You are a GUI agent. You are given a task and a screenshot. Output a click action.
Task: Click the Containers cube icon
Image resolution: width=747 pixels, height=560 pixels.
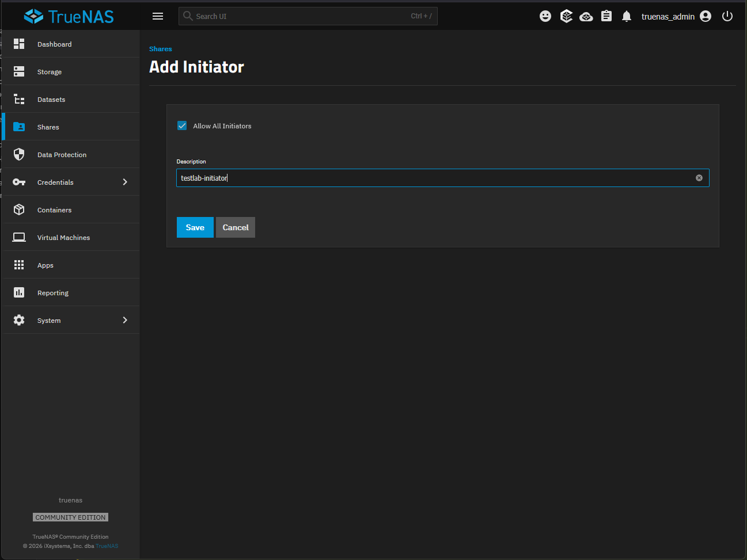[19, 209]
